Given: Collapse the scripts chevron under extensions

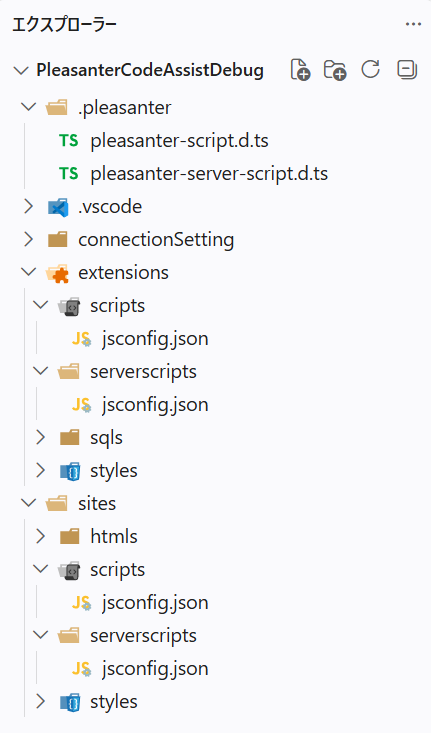Looking at the screenshot, I should pyautogui.click(x=41, y=305).
